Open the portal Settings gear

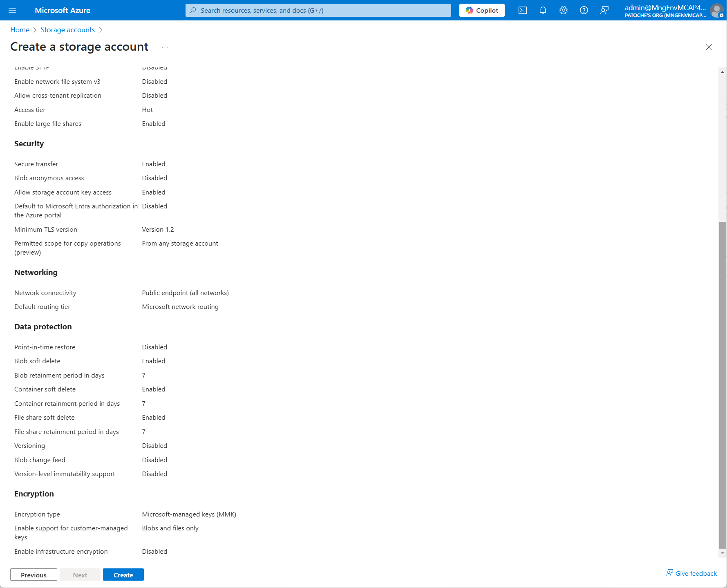pos(564,10)
